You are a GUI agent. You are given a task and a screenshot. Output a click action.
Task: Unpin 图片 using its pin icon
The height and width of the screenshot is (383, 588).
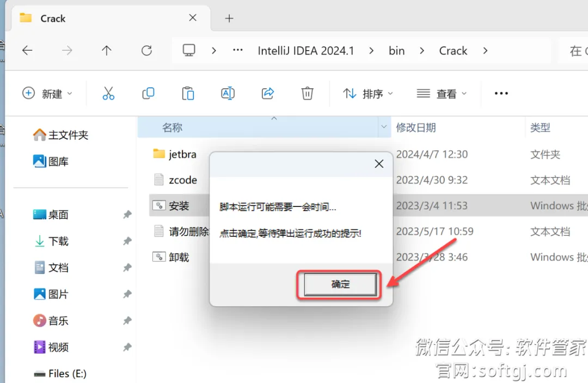point(127,295)
